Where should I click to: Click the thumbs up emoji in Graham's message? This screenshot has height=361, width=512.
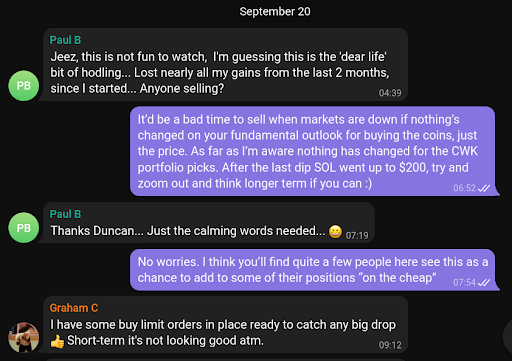pos(57,341)
